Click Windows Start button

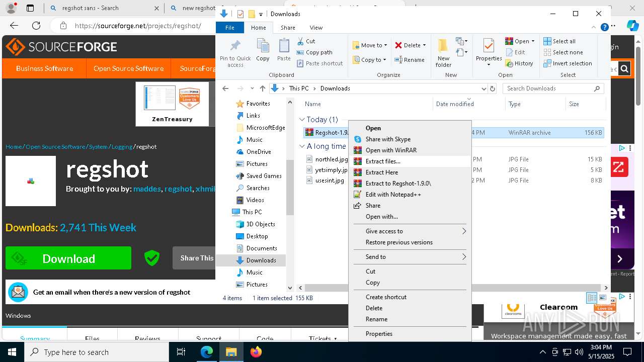12,352
